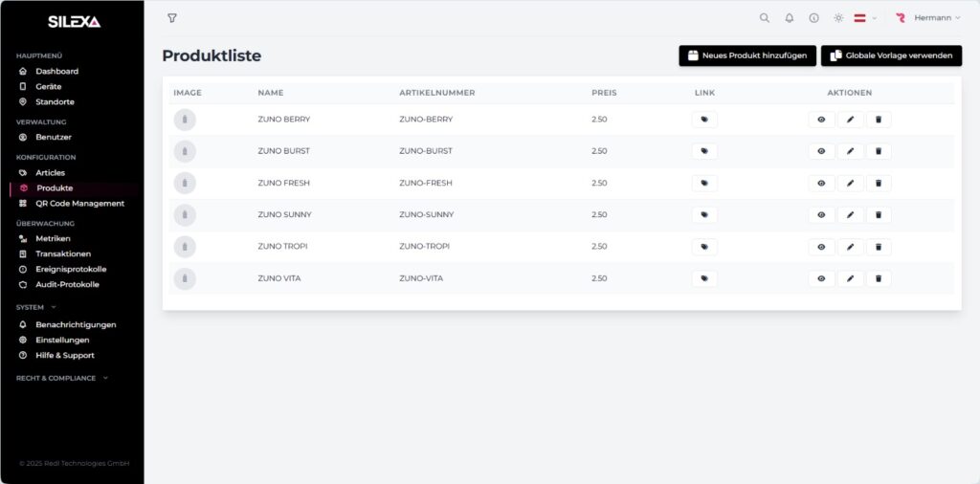View ZUNO FRESH with eye icon

[821, 183]
